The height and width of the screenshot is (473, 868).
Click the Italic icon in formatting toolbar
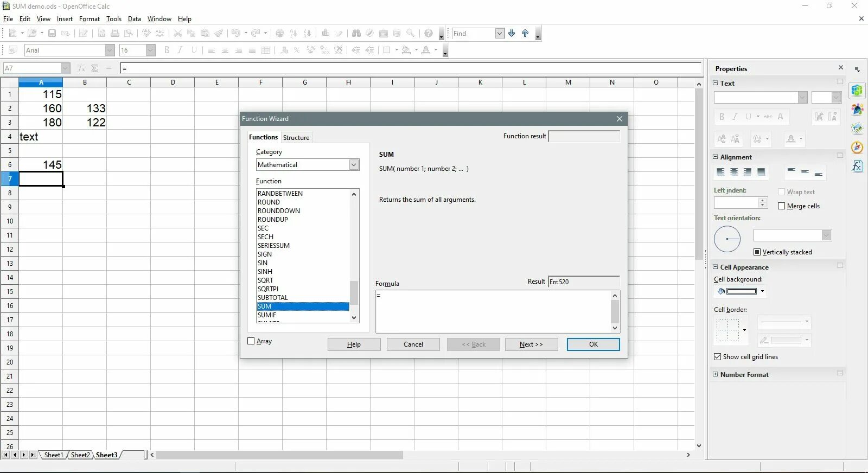[x=180, y=50]
